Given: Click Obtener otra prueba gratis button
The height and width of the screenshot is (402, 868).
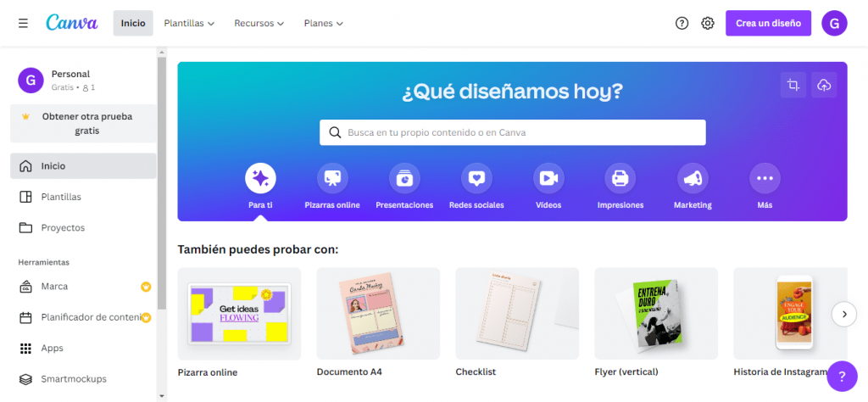Looking at the screenshot, I should pyautogui.click(x=83, y=124).
